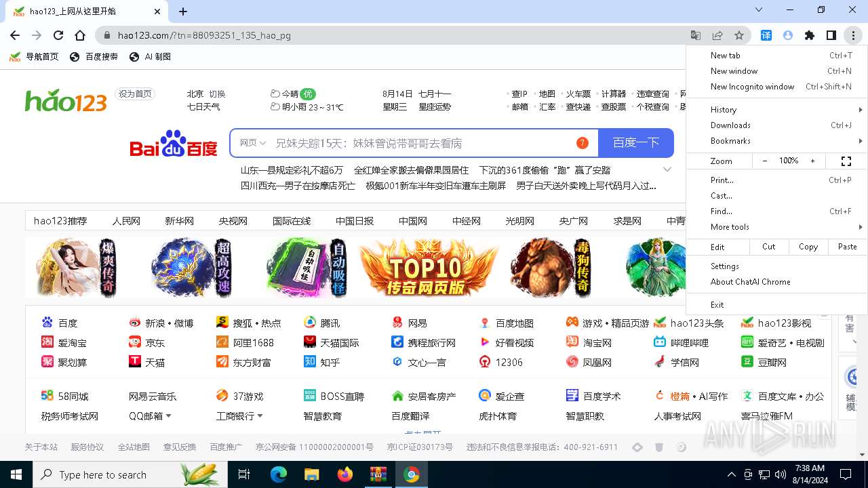The height and width of the screenshot is (488, 868).
Task: Select New Incognito window menu item
Action: pos(776,87)
